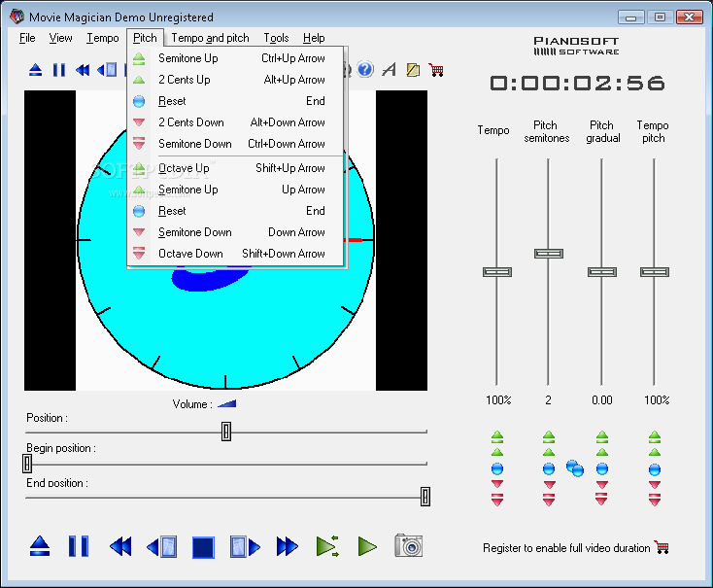Viewport: 713px width, 588px height.
Task: Click the Tempo column double-up arrow
Action: click(497, 437)
